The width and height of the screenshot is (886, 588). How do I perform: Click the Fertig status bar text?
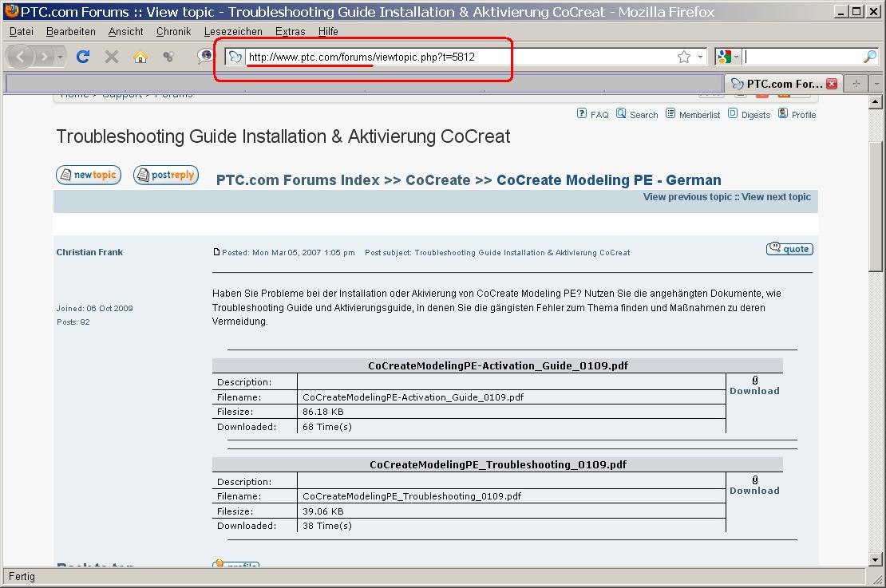pos(22,576)
